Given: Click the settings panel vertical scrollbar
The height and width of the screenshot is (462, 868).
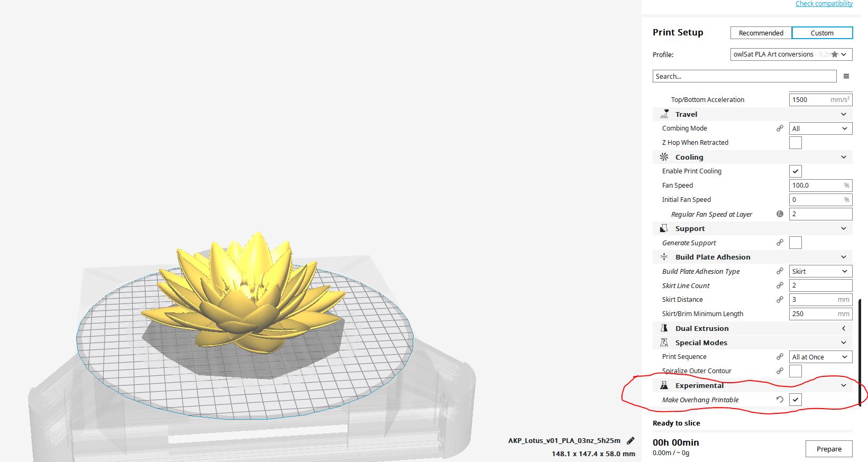Looking at the screenshot, I should [860, 352].
